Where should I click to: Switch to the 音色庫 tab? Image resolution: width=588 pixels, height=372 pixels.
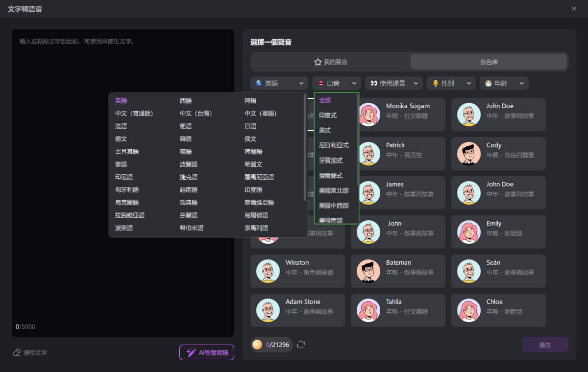[x=488, y=61]
